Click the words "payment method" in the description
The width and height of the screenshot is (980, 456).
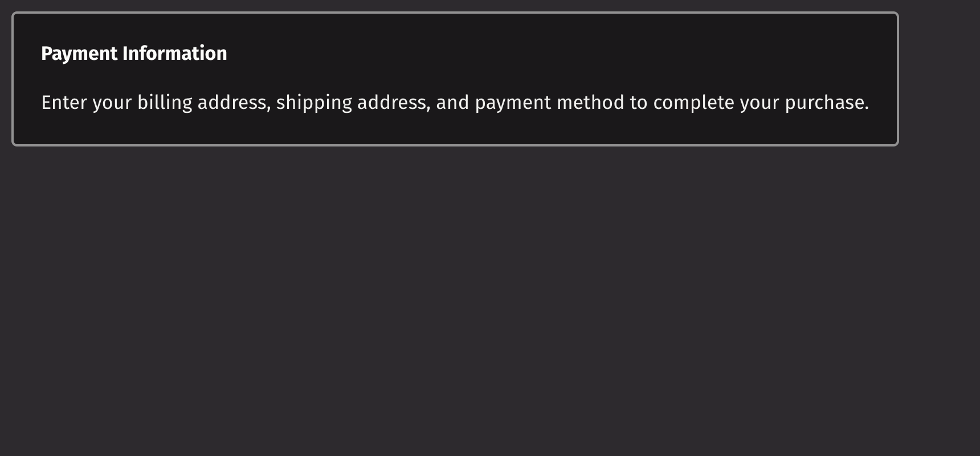(x=549, y=103)
